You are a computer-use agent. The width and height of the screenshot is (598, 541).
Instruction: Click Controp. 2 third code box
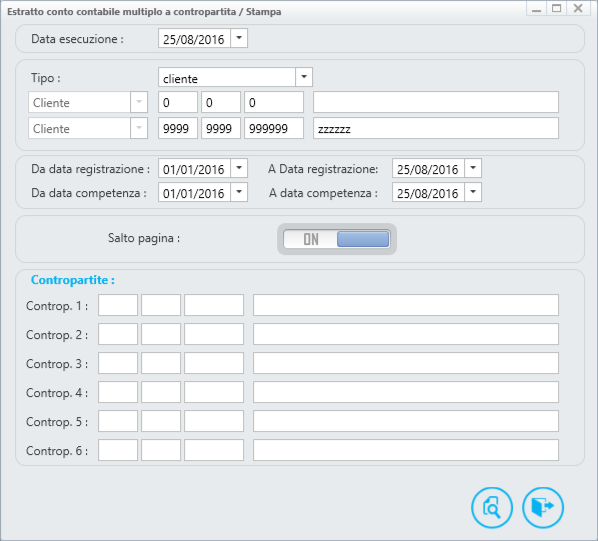click(x=214, y=334)
